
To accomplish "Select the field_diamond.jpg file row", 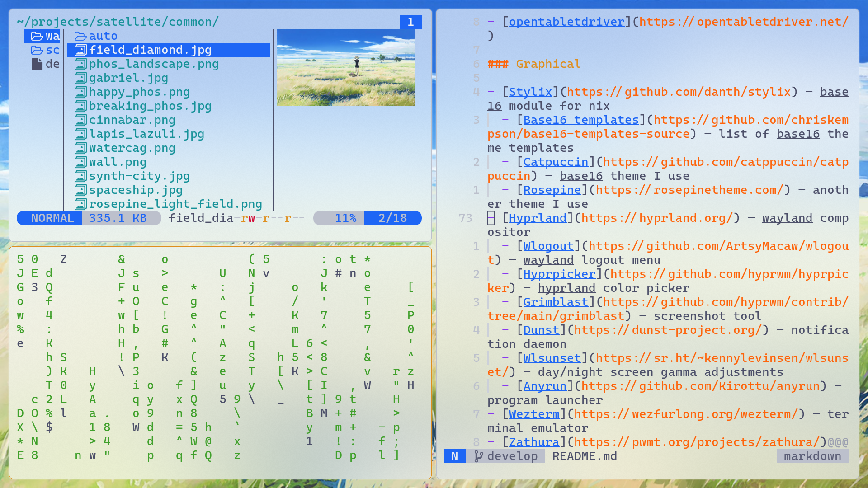I will coord(169,50).
